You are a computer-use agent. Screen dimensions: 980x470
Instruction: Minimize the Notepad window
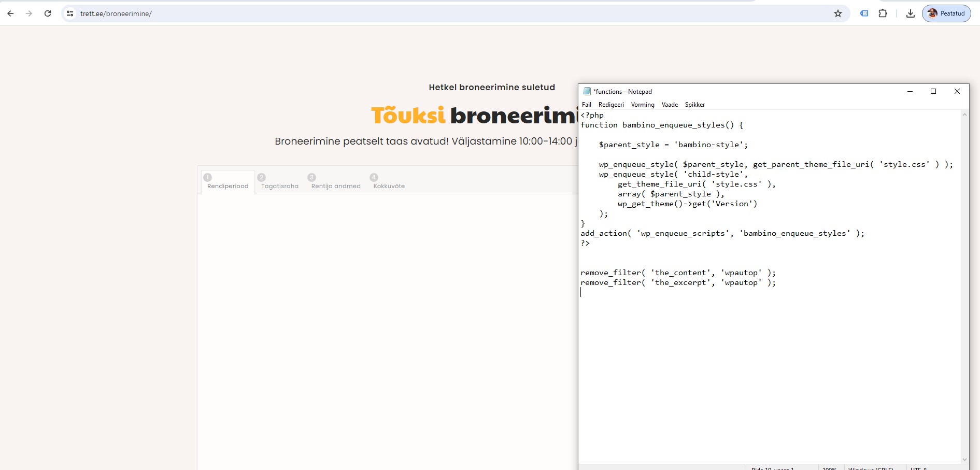click(910, 91)
